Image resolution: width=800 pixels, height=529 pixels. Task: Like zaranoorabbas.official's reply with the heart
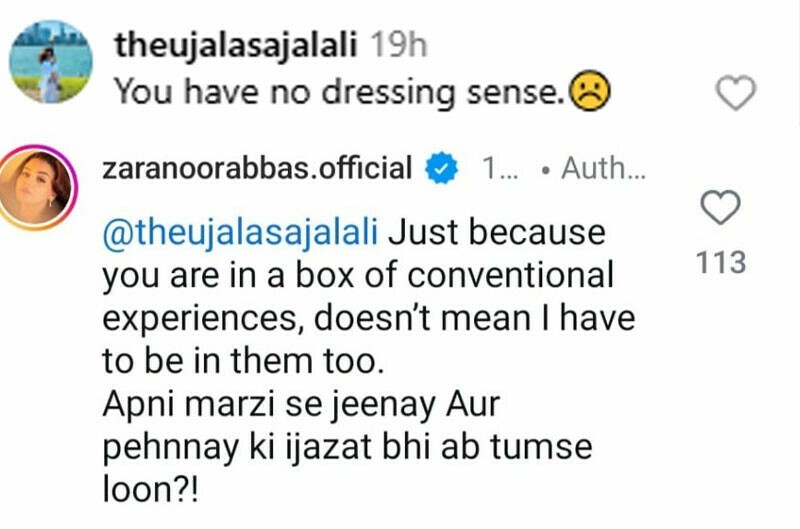[722, 208]
